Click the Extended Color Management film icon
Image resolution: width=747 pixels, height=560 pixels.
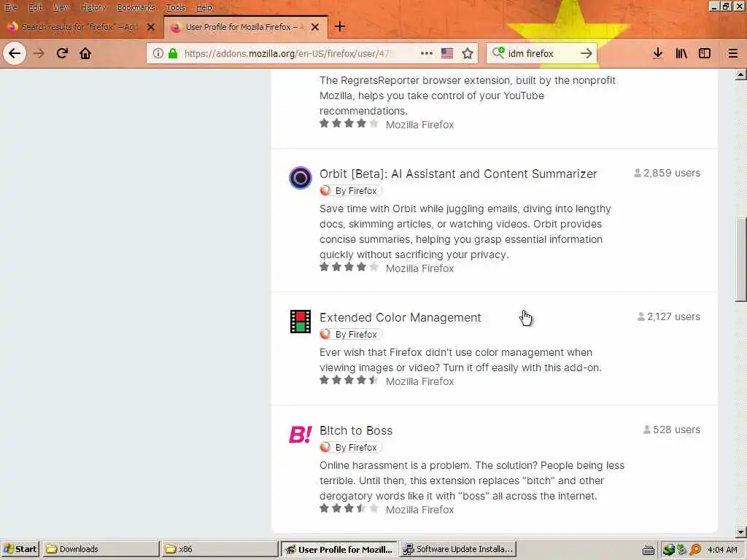[x=300, y=322]
